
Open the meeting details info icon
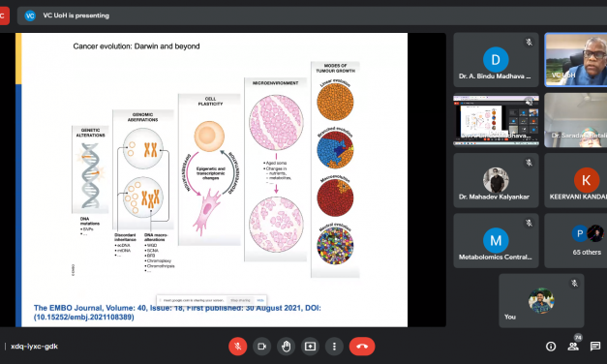coord(551,347)
